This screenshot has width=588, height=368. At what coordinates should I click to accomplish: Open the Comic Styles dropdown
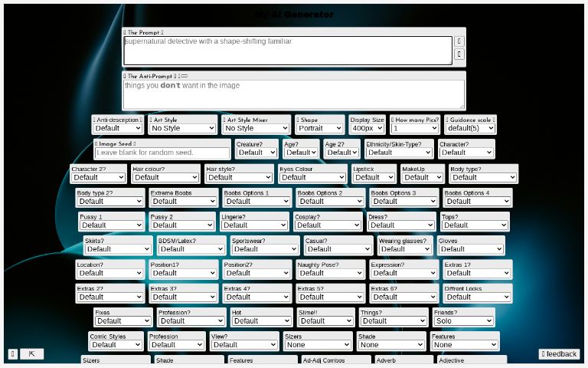pos(116,345)
